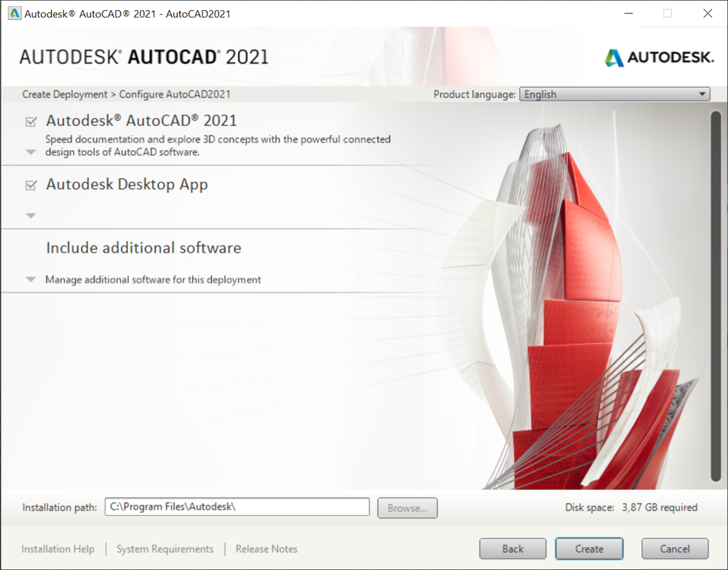
Task: Click the vertical scrollbar on the right
Action: (x=716, y=295)
